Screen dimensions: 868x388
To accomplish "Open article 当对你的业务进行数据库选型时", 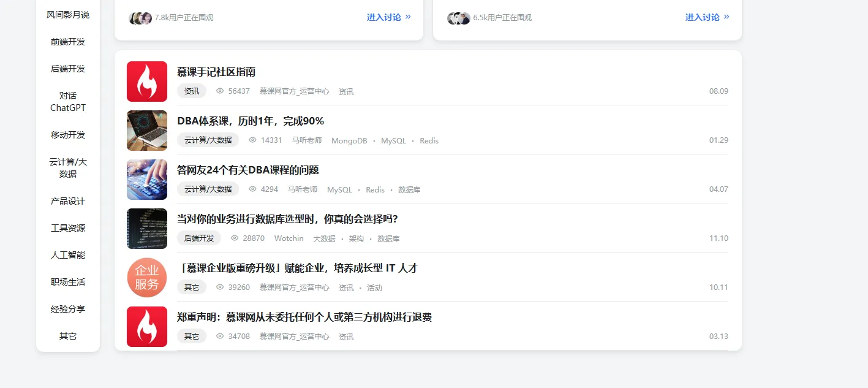I will pyautogui.click(x=287, y=219).
